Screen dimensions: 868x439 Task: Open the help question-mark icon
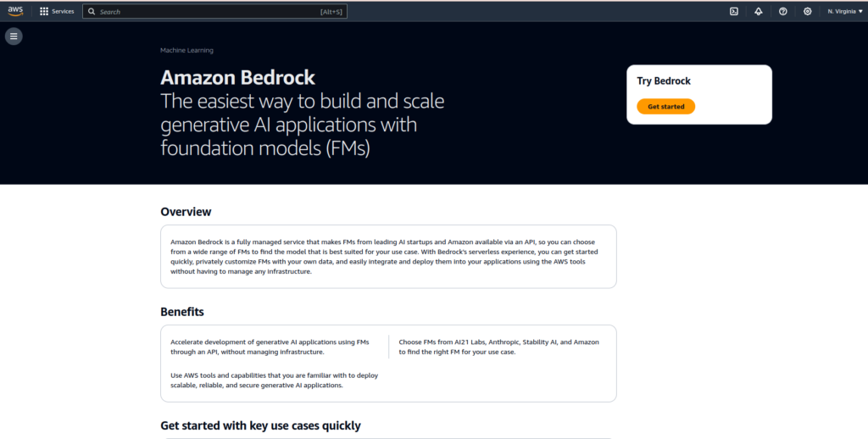pyautogui.click(x=782, y=11)
